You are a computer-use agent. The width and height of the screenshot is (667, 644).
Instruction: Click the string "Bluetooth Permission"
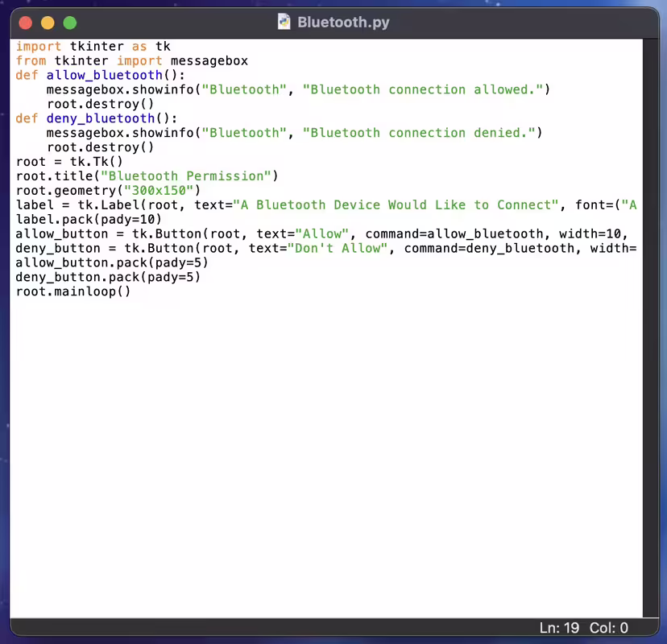(186, 176)
